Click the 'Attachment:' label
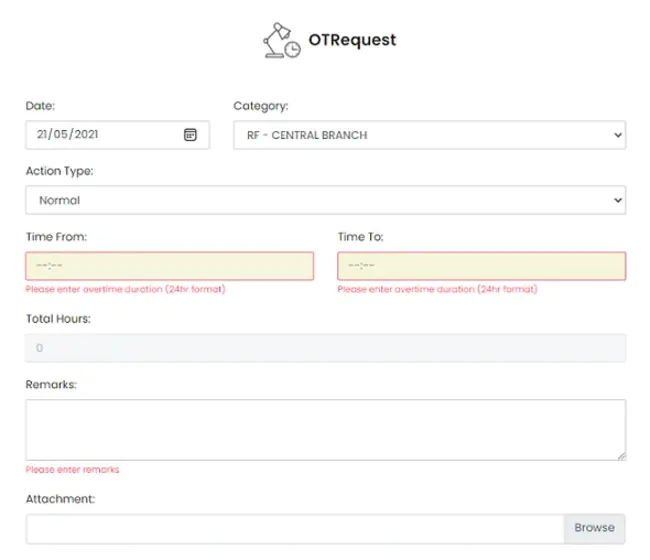 coord(60,499)
